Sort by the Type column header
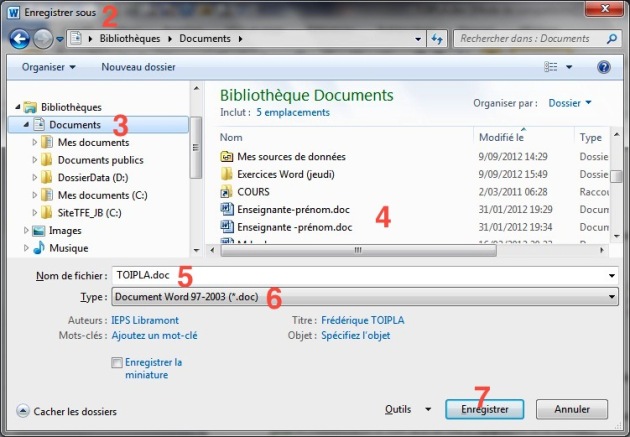Viewport: 630px width, 437px height. (x=592, y=137)
